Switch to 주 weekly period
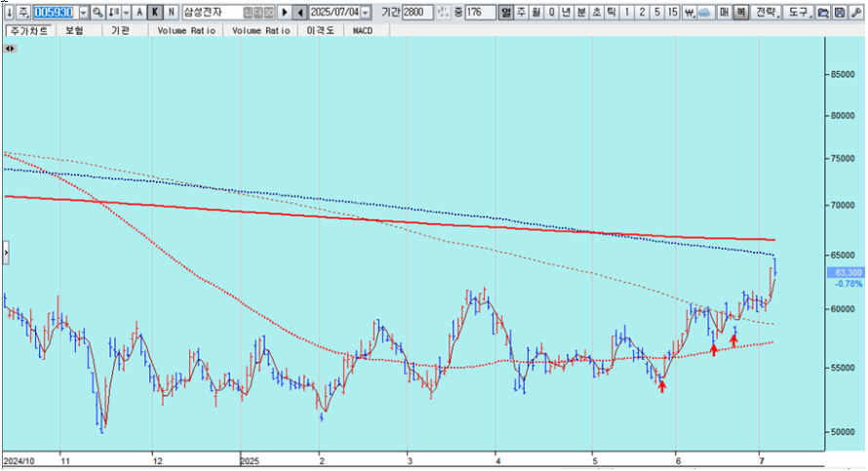This screenshot has width=868, height=471. click(x=521, y=13)
